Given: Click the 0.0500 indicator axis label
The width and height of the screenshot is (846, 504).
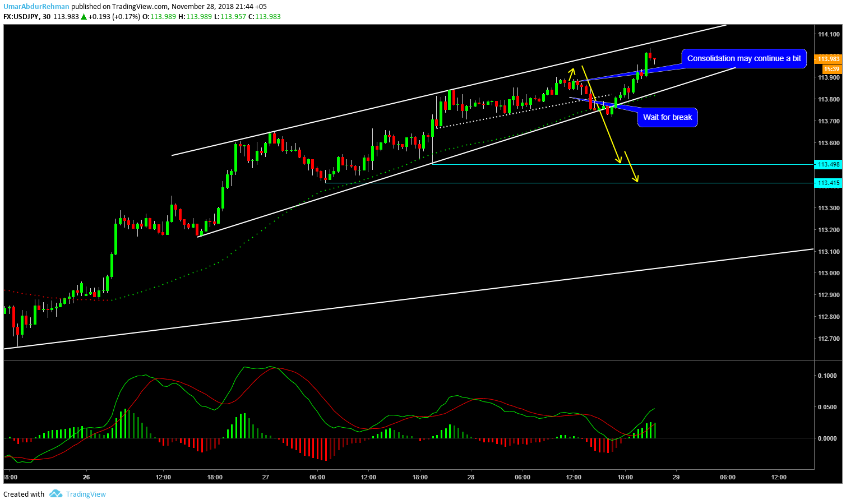Looking at the screenshot, I should (x=829, y=406).
